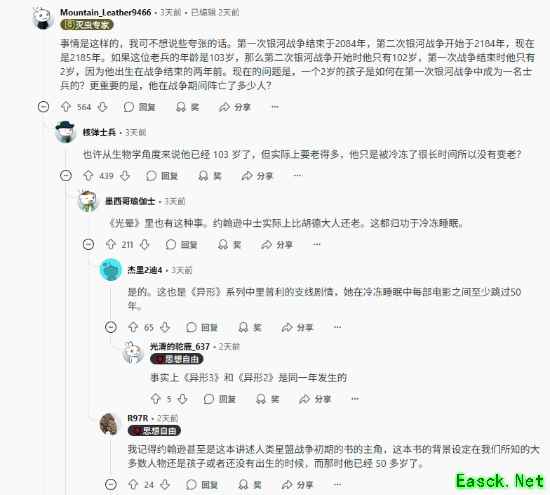Screen dimensions: 550x495
Task: Open Mountain_Leather9466 user profile
Action: pyautogui.click(x=106, y=12)
